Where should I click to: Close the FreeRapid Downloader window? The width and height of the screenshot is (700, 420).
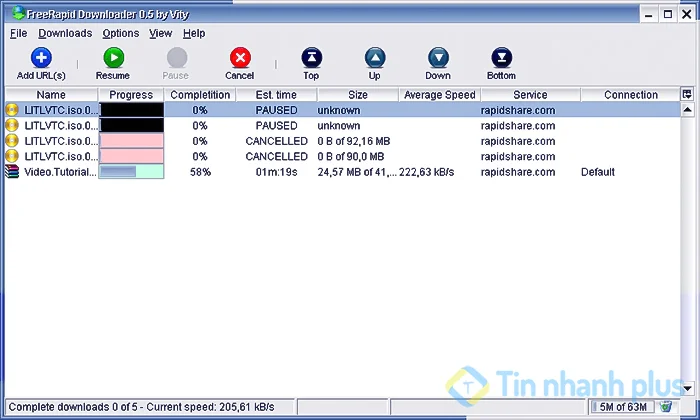[x=687, y=14]
